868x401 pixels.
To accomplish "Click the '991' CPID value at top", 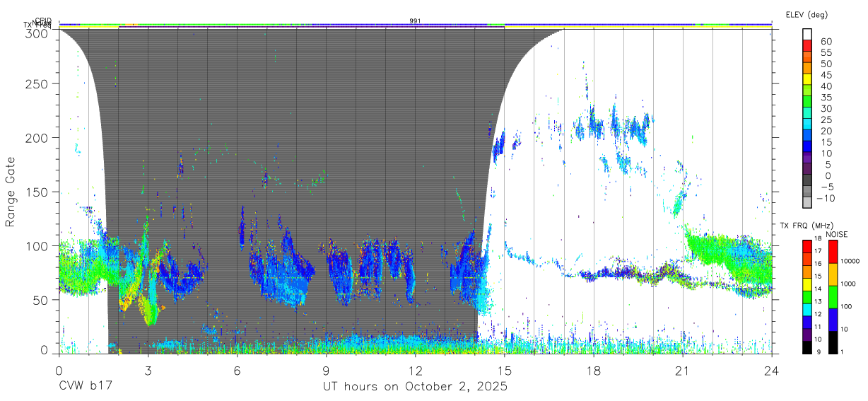I will pos(415,21).
